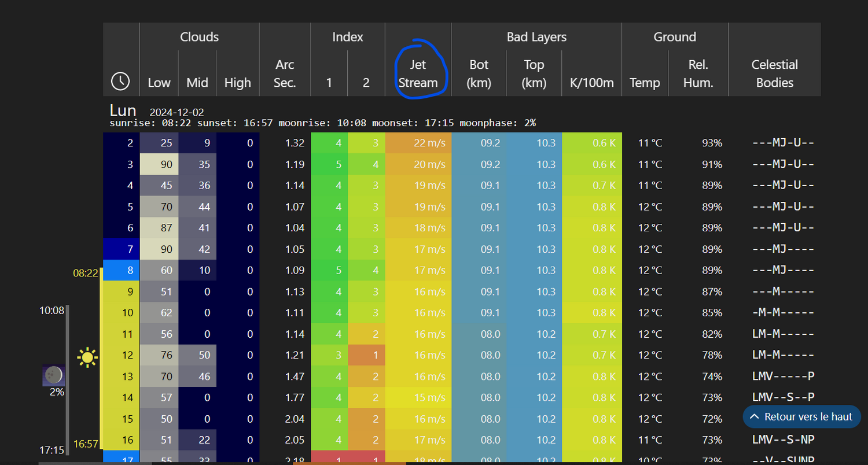This screenshot has width=868, height=465.
Task: Select the 2.05 arc seconds value
Action: 295,440
